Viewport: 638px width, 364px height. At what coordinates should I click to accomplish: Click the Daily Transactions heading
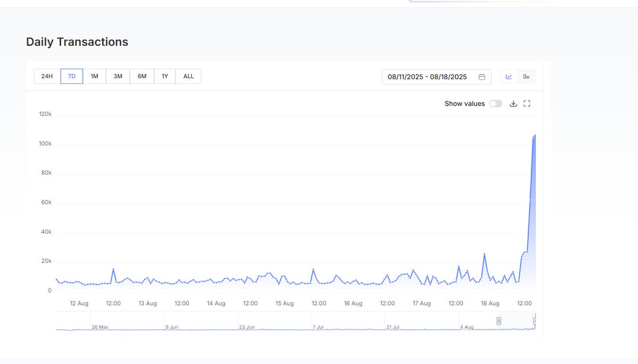point(77,41)
